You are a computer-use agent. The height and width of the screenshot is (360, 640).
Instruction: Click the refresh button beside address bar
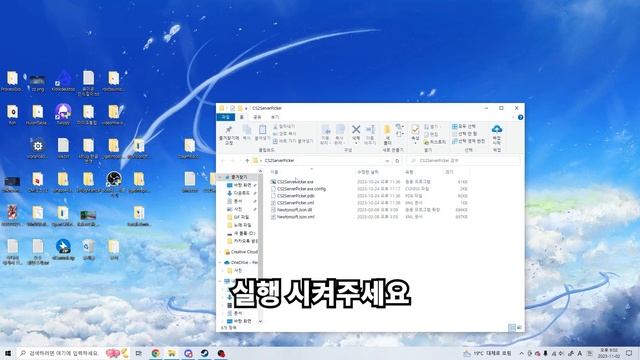(397, 161)
